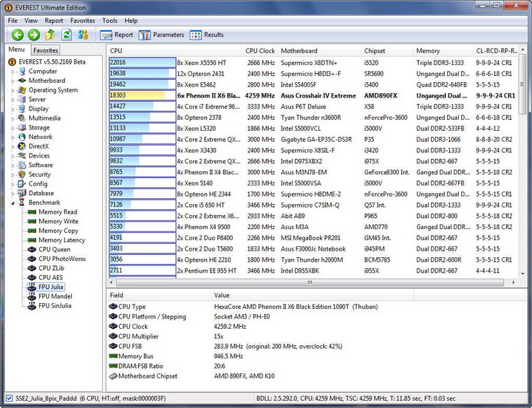Screen dimensions: 532x408
Task: Select the Benchmark hourglass icon
Action: point(22,203)
